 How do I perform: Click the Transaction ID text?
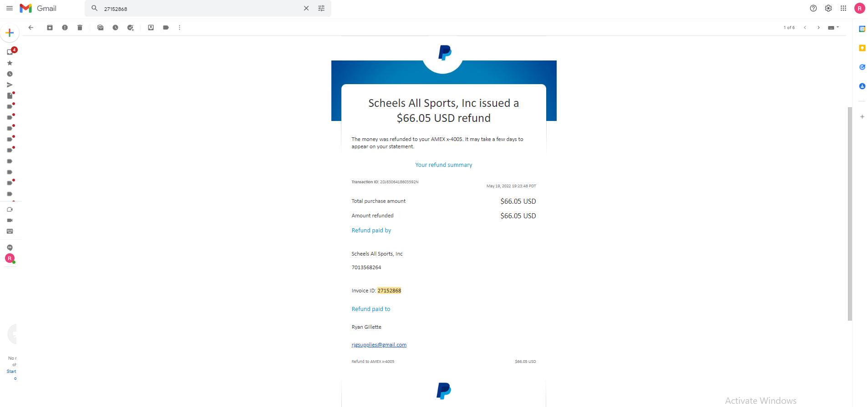(385, 182)
